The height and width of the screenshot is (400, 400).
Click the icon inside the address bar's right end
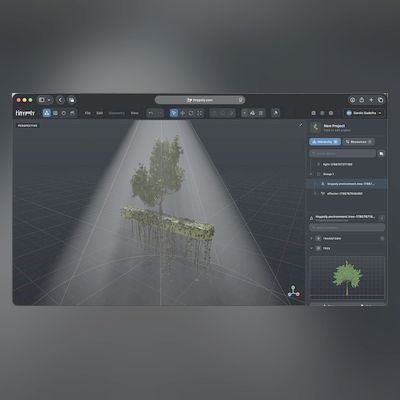(240, 100)
